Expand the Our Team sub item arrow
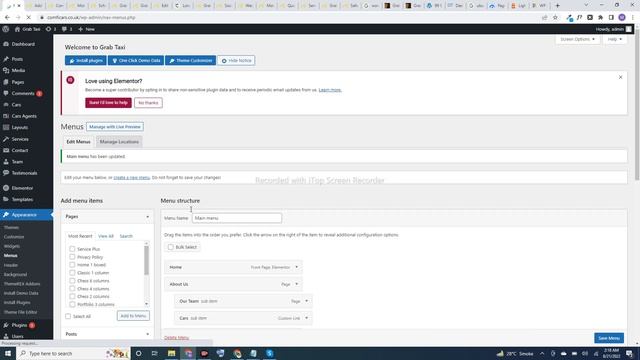The height and width of the screenshot is (360, 640). coord(307,301)
